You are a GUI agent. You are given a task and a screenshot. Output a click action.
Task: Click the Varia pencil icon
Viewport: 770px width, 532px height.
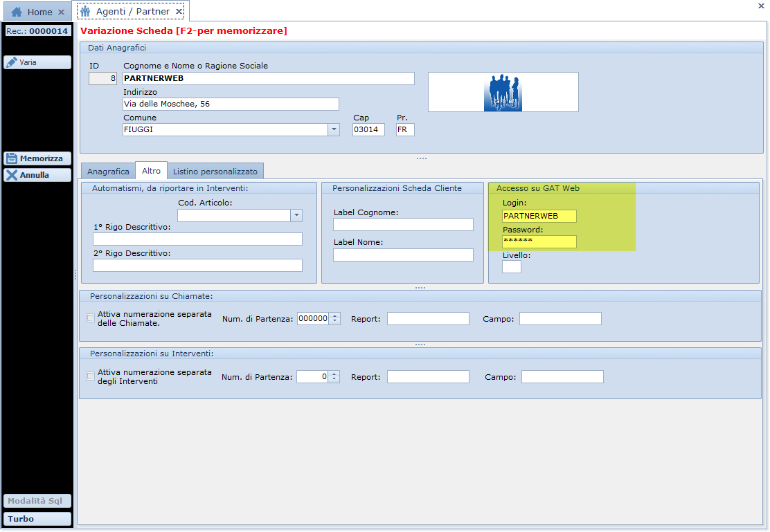11,62
